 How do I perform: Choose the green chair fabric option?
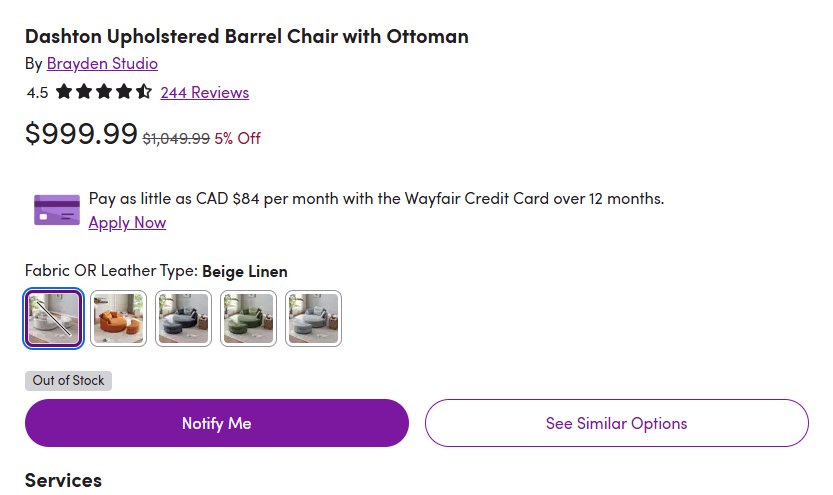coord(248,318)
